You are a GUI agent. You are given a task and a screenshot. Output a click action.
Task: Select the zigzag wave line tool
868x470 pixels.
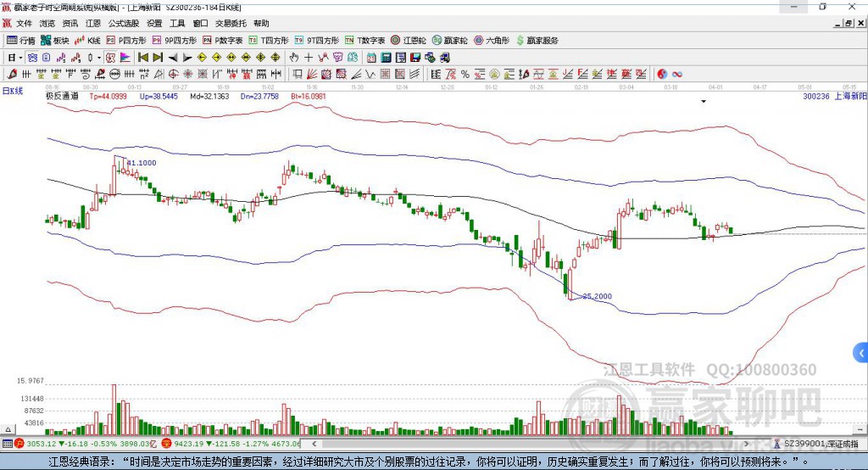[370, 75]
